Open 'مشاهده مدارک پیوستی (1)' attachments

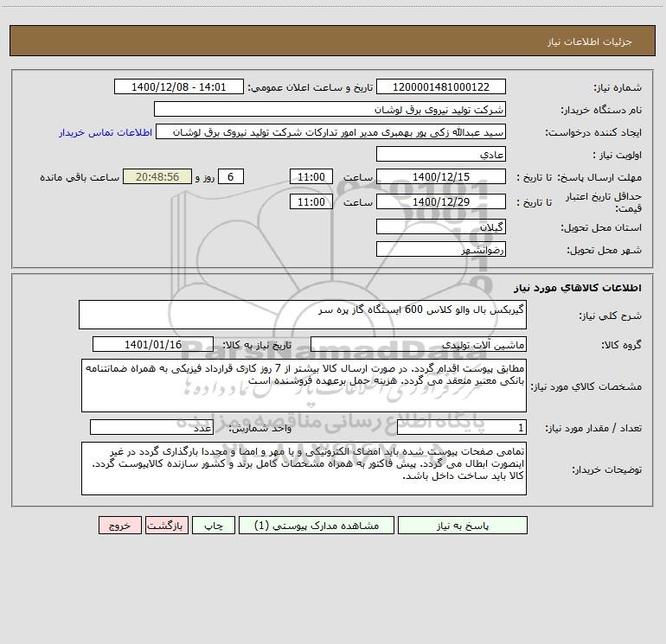(x=317, y=526)
